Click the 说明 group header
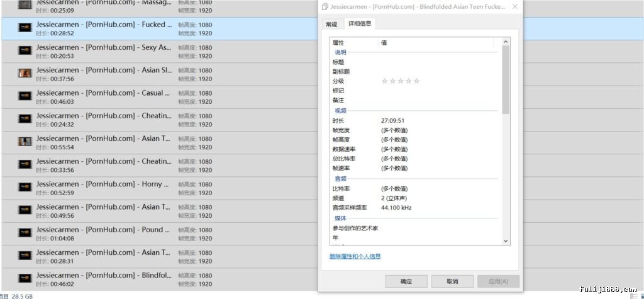This screenshot has height=299, width=644. coord(340,52)
